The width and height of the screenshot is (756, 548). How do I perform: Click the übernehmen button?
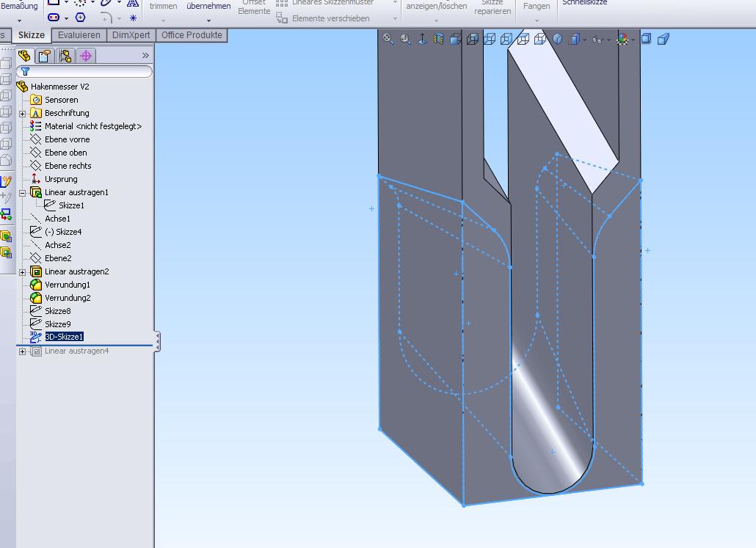pyautogui.click(x=208, y=6)
